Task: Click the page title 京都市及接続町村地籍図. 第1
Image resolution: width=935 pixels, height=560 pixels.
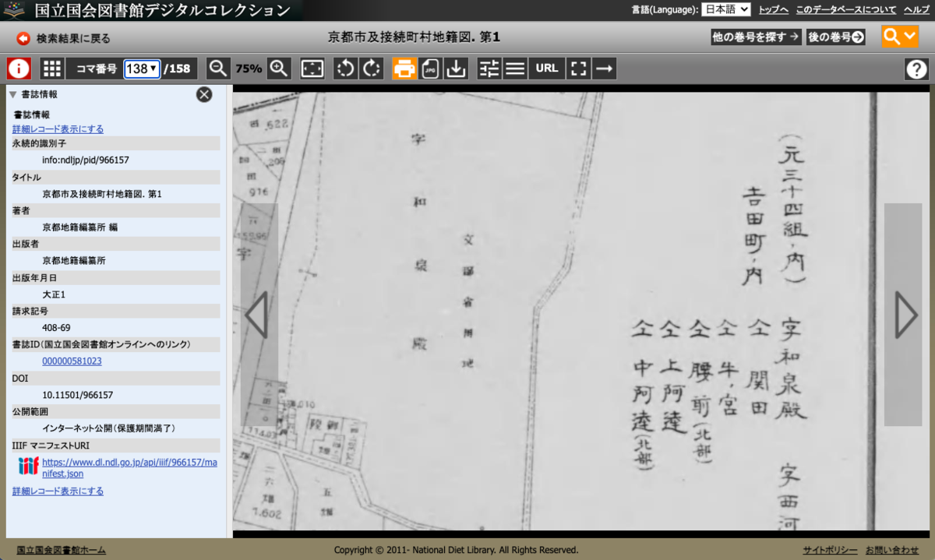Action: pyautogui.click(x=414, y=37)
